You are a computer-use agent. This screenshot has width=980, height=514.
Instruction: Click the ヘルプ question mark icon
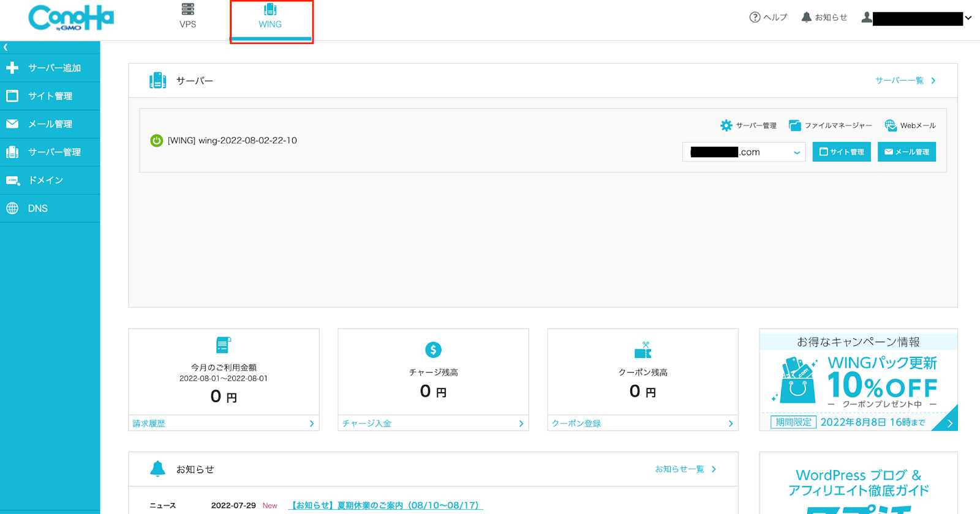point(755,17)
